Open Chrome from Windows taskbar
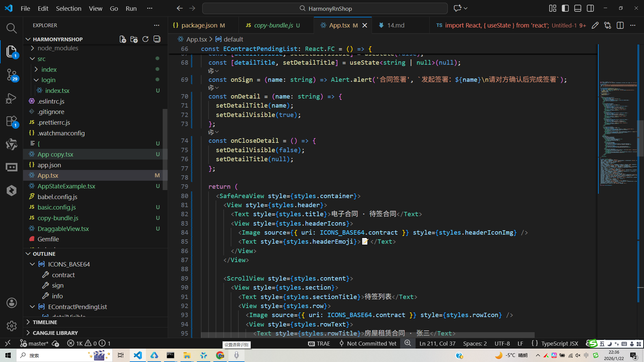Viewport: 644px width, 362px height. coord(220,355)
